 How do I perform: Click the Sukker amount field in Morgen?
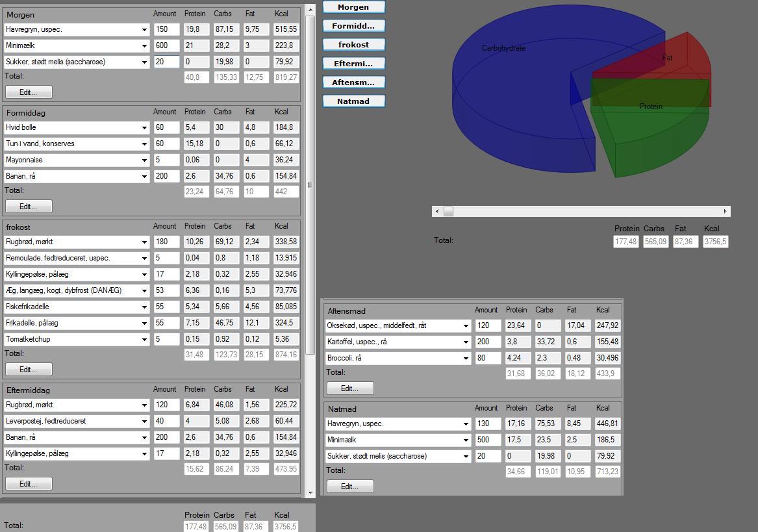pos(166,62)
